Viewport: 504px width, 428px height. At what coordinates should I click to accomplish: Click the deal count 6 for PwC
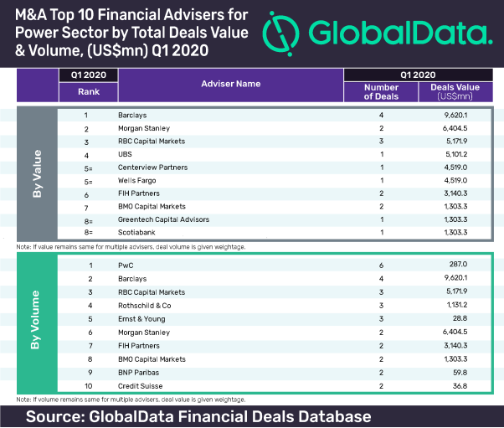(381, 266)
